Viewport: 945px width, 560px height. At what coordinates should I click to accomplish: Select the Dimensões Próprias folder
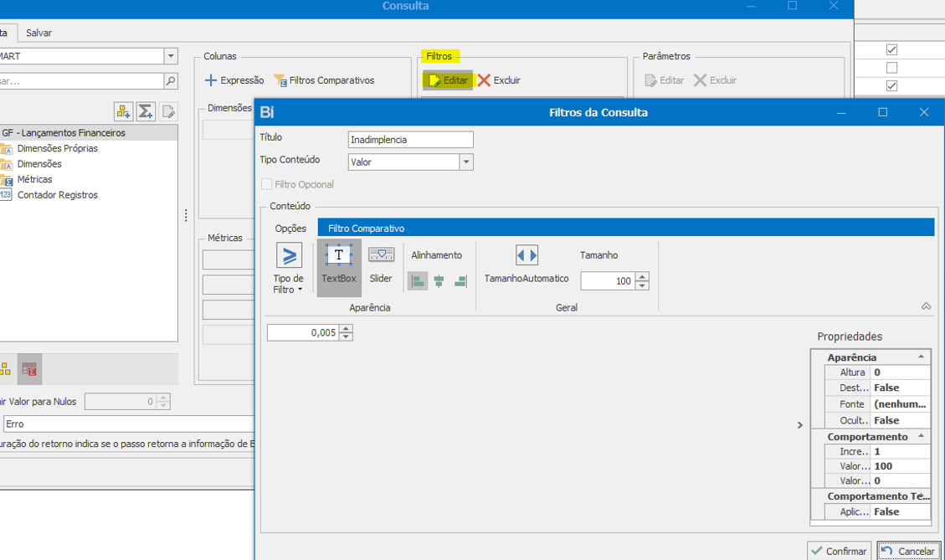point(57,148)
